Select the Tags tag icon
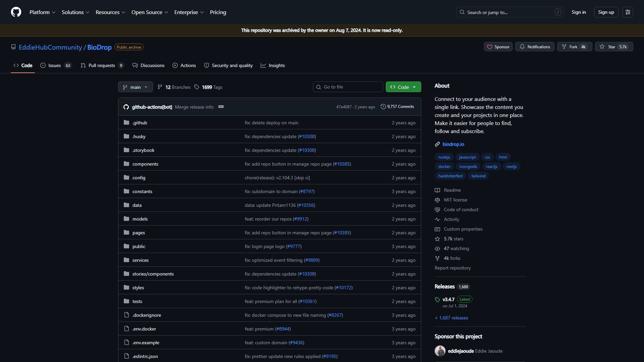This screenshot has width=644, height=362. pos(197,87)
